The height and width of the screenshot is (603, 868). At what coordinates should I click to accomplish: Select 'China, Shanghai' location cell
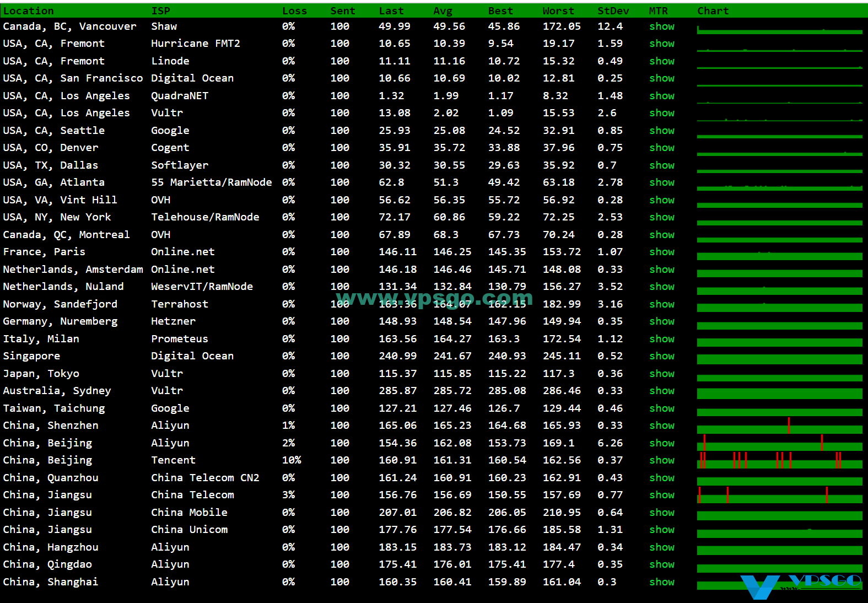tap(51, 582)
